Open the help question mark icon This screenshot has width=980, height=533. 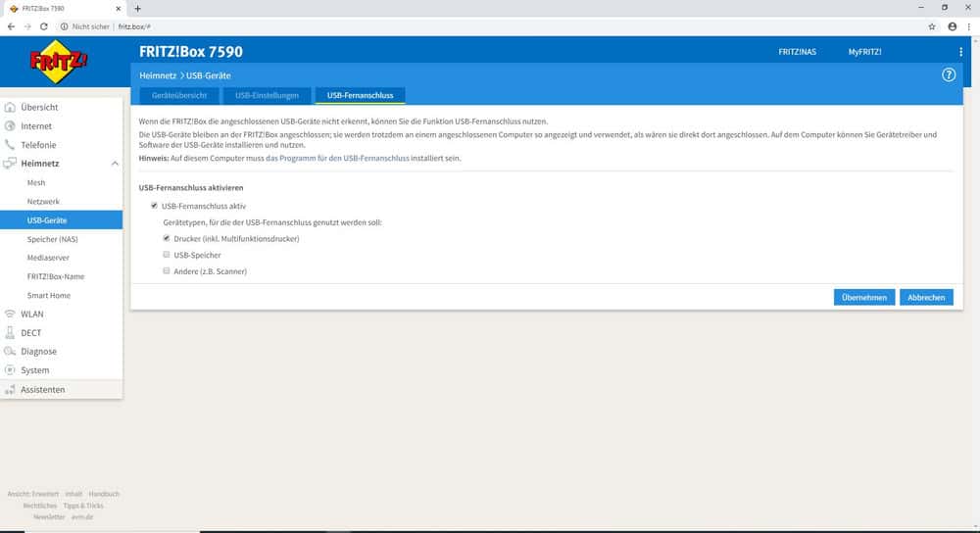948,75
